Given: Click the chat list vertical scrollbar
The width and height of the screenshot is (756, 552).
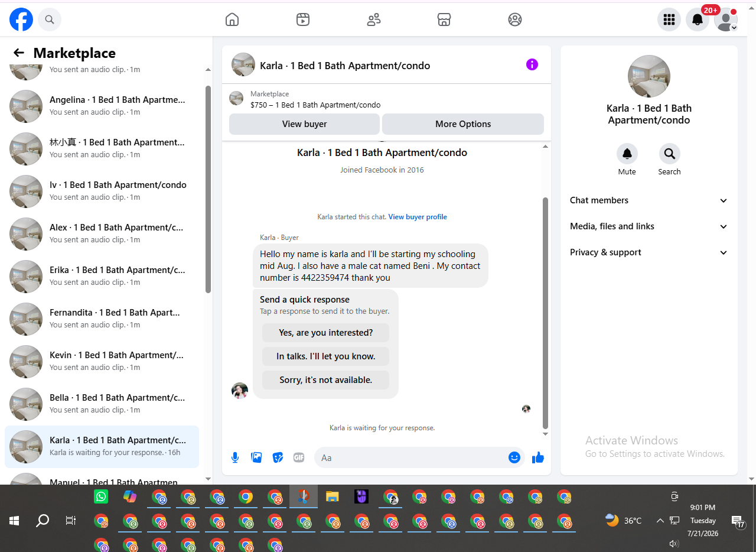Looking at the screenshot, I should (208, 189).
